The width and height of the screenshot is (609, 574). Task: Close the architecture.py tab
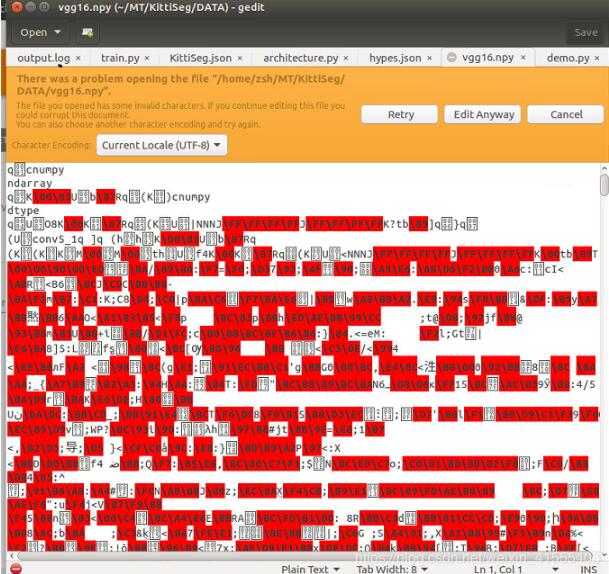click(x=346, y=58)
